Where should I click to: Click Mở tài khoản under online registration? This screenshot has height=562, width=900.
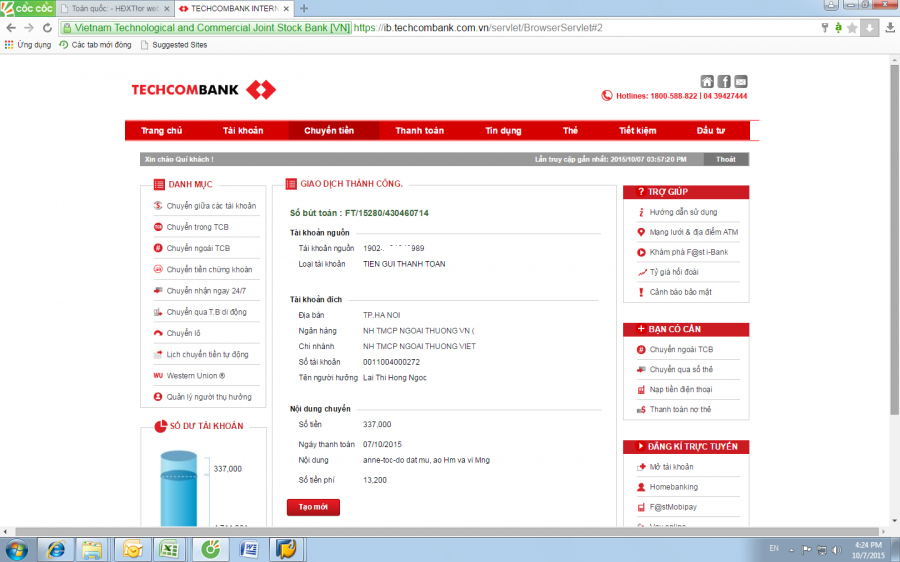point(671,467)
